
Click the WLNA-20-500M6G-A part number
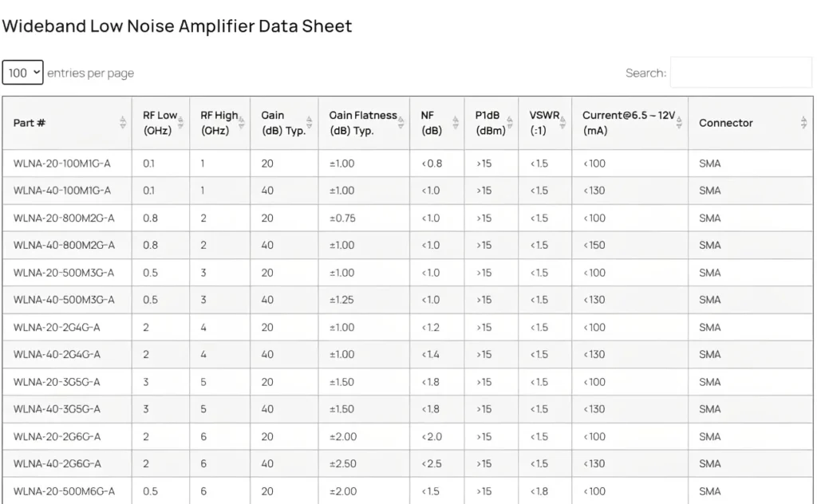pyautogui.click(x=64, y=491)
